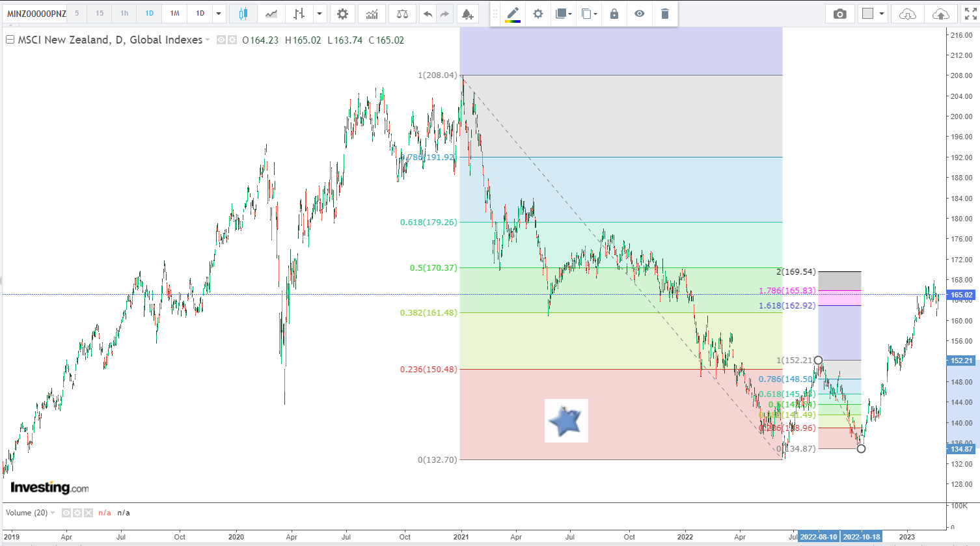The height and width of the screenshot is (546, 980).
Task: Click the Fib anchor point at 0(134.87)
Action: tap(861, 448)
